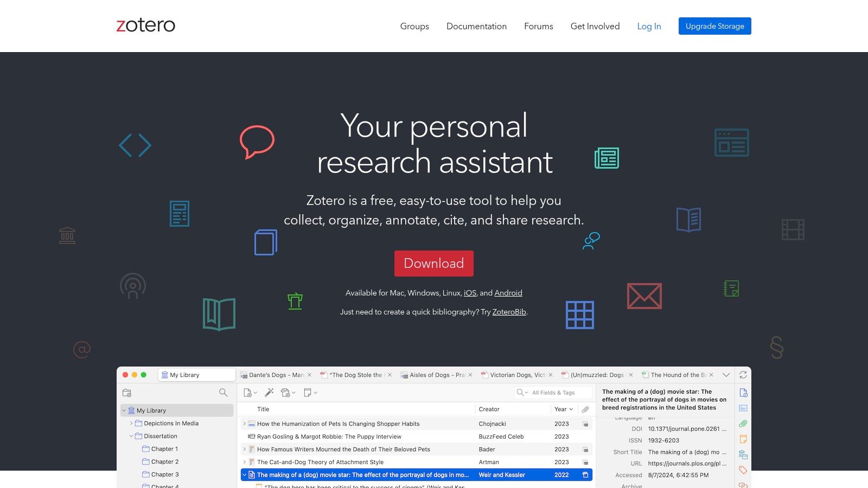Click the attachment icon in Chojnacki row

(x=585, y=424)
